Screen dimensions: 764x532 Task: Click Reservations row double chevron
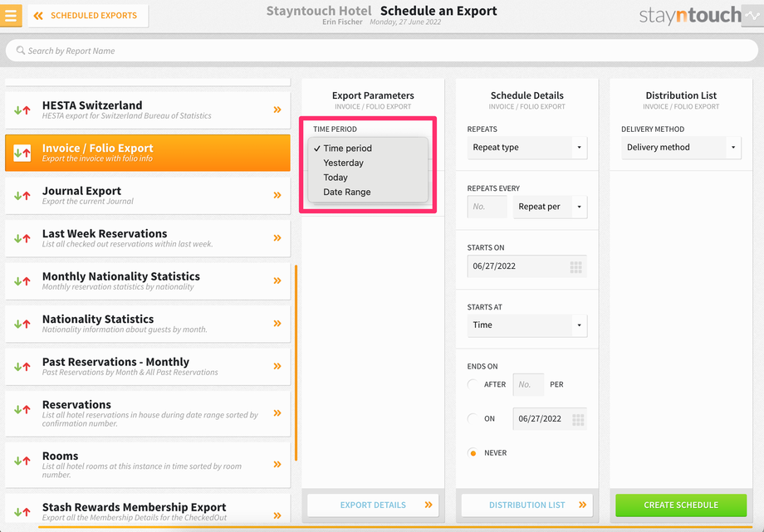click(277, 413)
